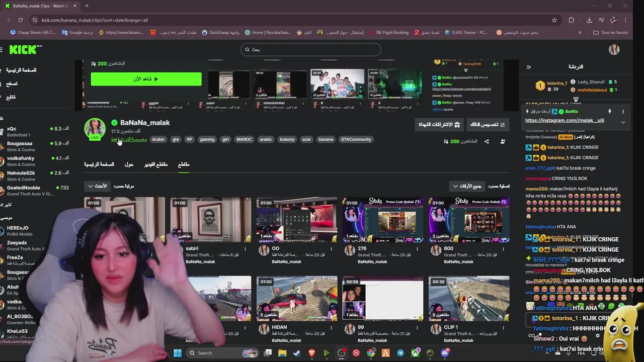Open the customize channel button
The image size is (644, 362).
(x=487, y=124)
